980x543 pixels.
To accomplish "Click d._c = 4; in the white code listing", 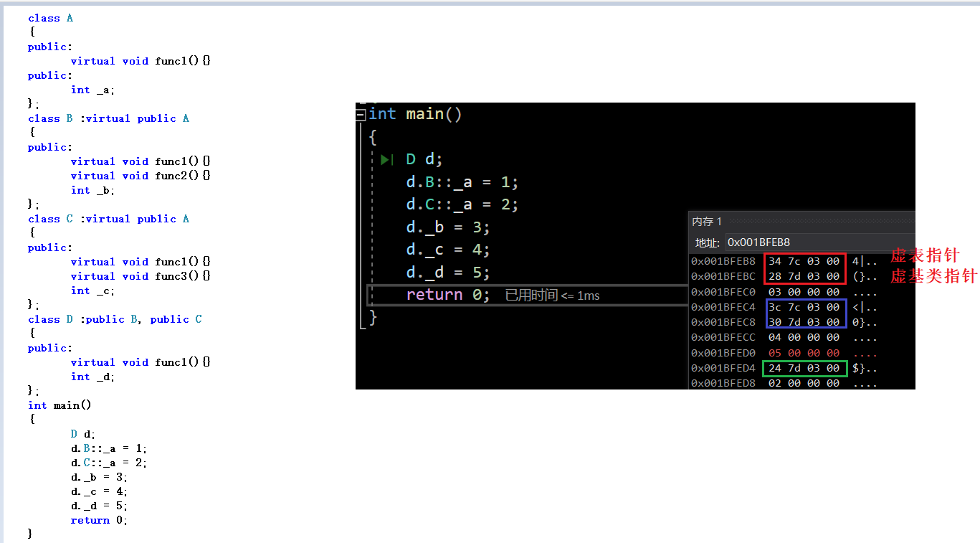I will (99, 491).
